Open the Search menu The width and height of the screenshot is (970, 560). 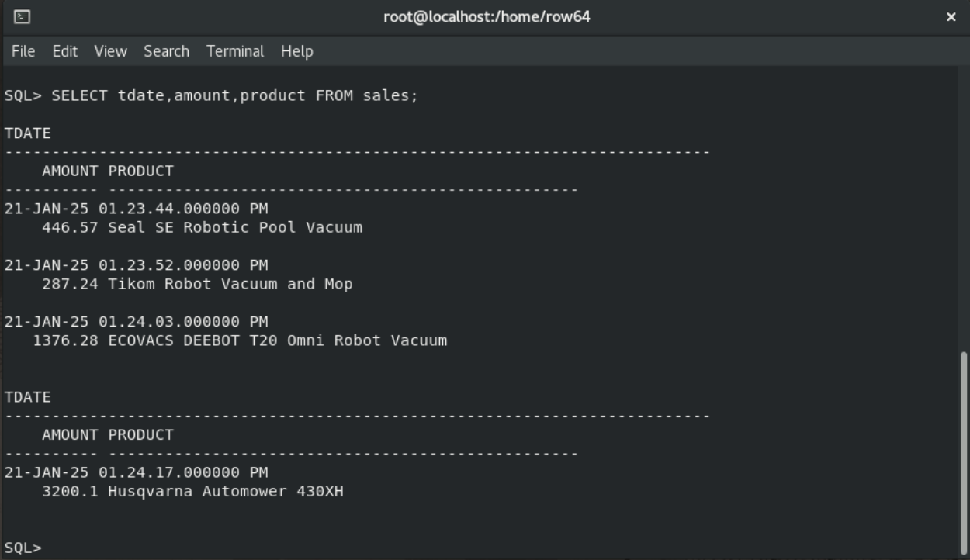coord(166,51)
